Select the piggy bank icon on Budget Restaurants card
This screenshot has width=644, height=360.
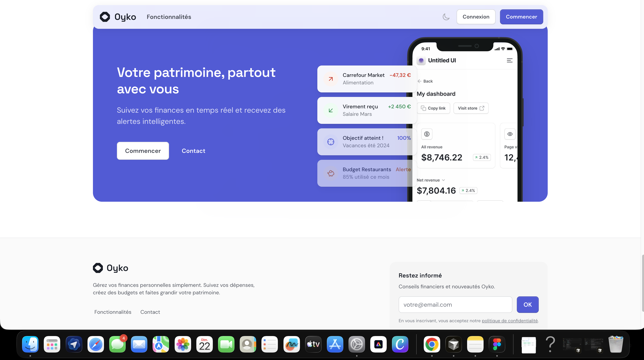pos(331,173)
